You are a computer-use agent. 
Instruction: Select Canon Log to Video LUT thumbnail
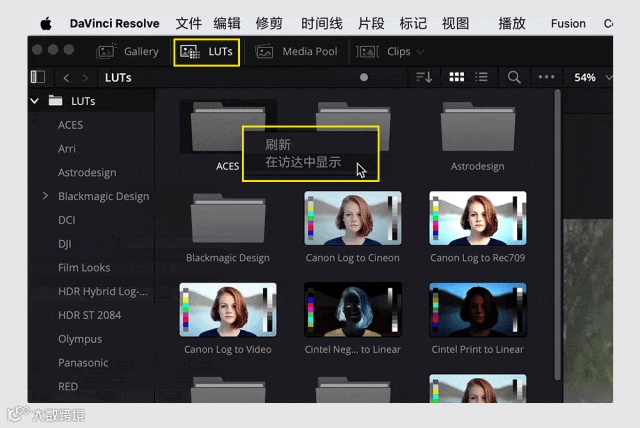pos(228,310)
